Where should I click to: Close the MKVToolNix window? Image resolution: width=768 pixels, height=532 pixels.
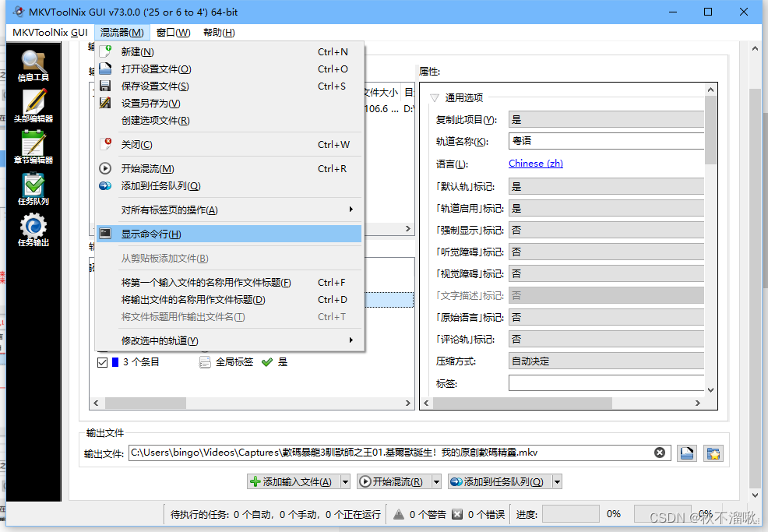point(744,12)
